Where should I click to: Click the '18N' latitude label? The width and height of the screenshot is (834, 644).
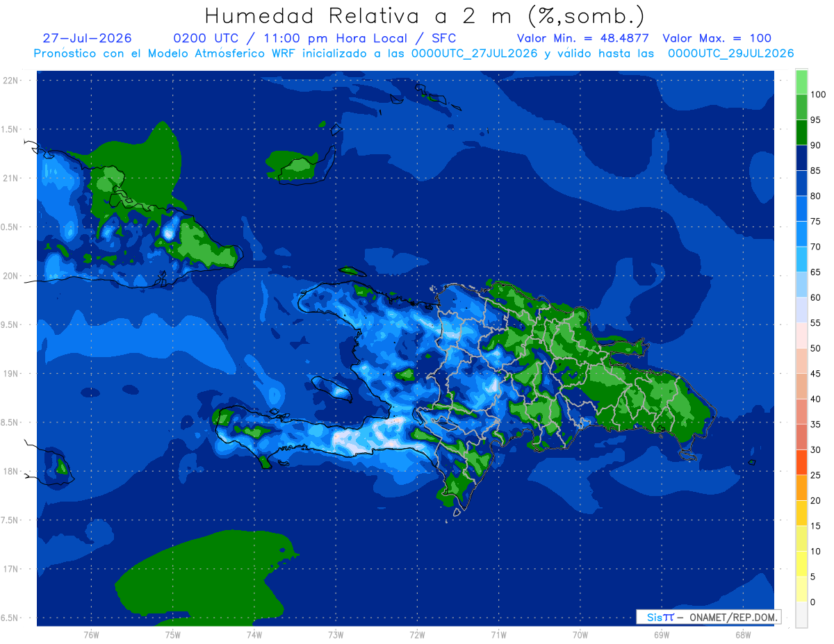click(x=10, y=471)
